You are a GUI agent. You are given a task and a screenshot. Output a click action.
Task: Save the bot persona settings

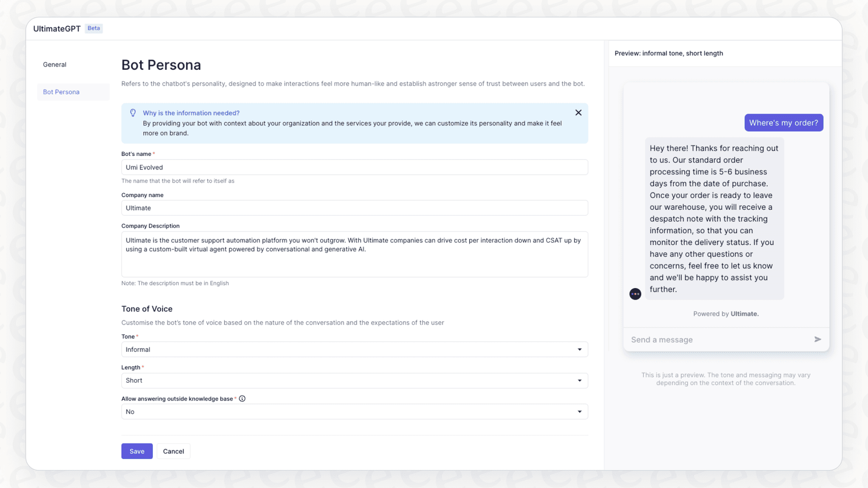coord(136,451)
